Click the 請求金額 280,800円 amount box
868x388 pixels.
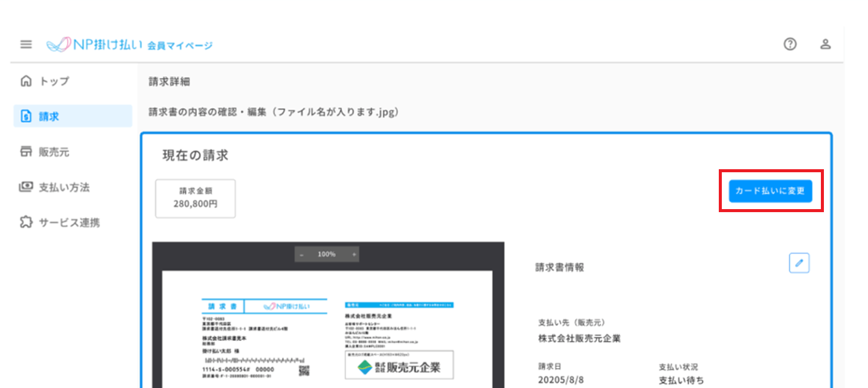196,198
